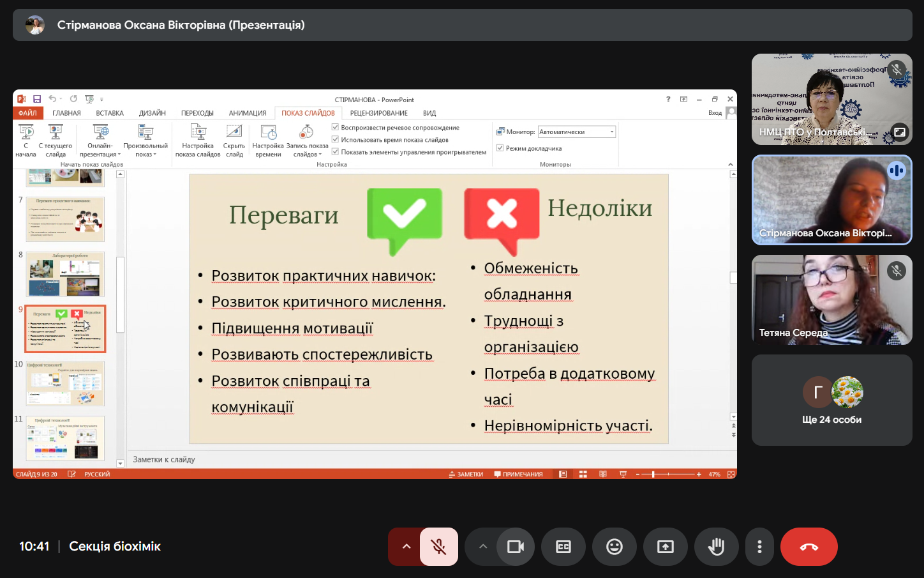This screenshot has width=924, height=578.
Task: Click the ЗАМЕТКИ button in status bar
Action: tap(466, 475)
